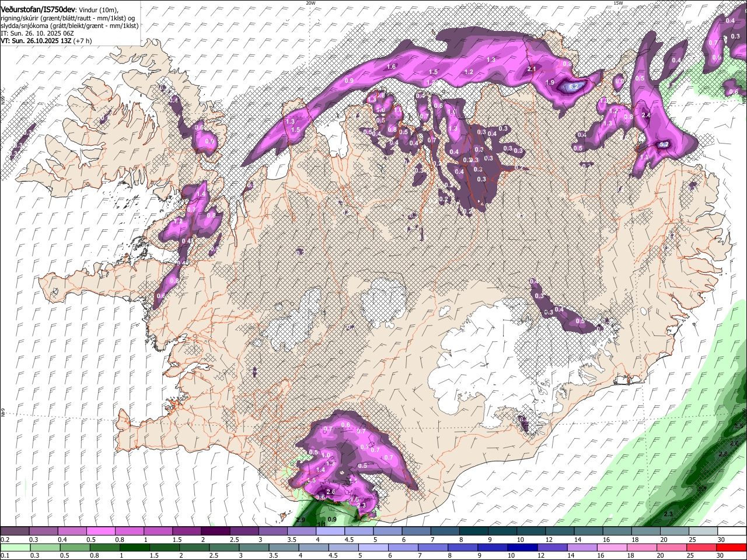Click the 30 label in the green legend row
The width and height of the screenshot is (747, 560).
(720, 556)
